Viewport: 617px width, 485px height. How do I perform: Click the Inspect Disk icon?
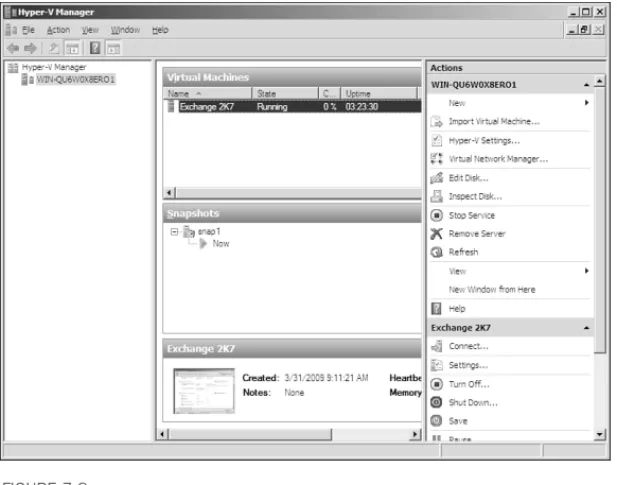(436, 196)
